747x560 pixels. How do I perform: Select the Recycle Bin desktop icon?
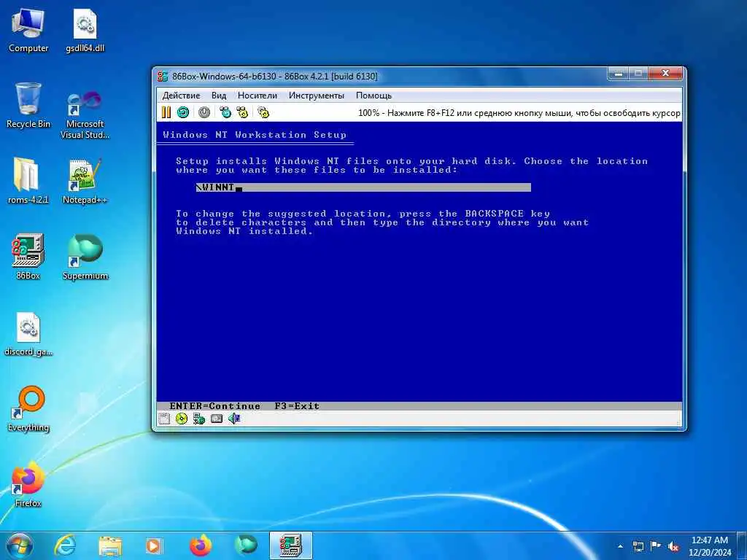[x=28, y=106]
